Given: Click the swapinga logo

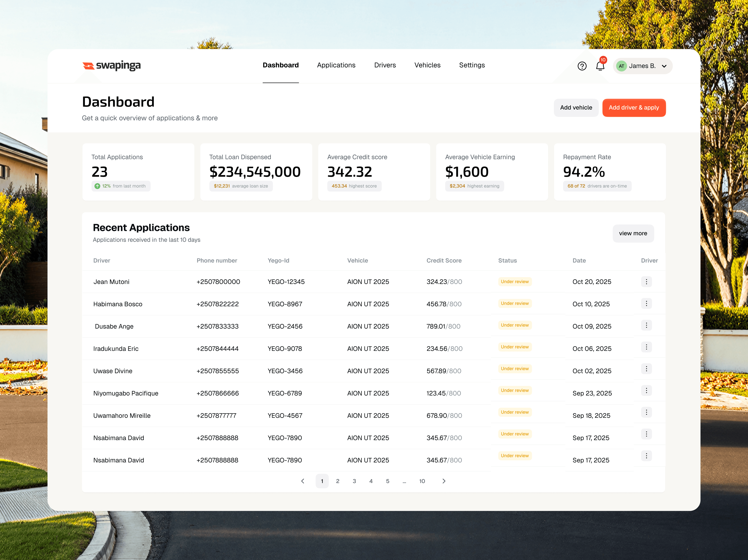Looking at the screenshot, I should pos(112,66).
